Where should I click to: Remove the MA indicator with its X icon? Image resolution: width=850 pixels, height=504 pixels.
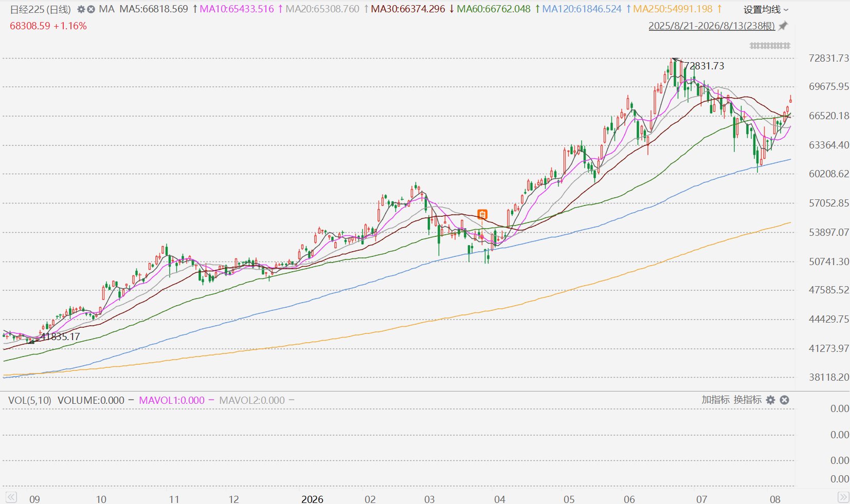(91, 9)
